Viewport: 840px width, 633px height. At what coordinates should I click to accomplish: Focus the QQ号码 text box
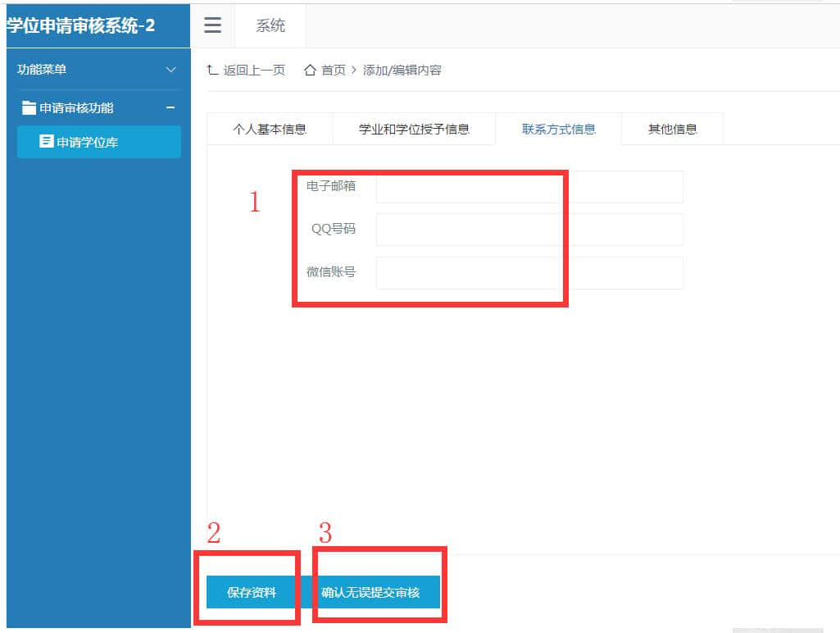click(x=529, y=230)
